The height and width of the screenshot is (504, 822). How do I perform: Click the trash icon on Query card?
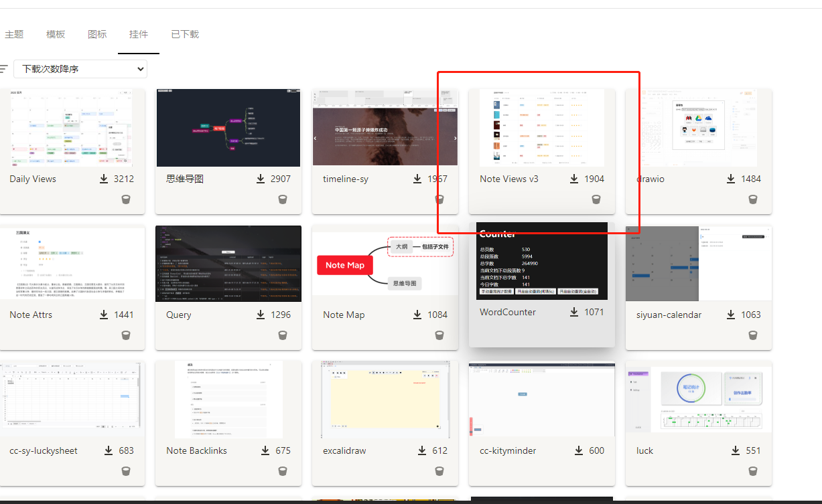pyautogui.click(x=282, y=335)
